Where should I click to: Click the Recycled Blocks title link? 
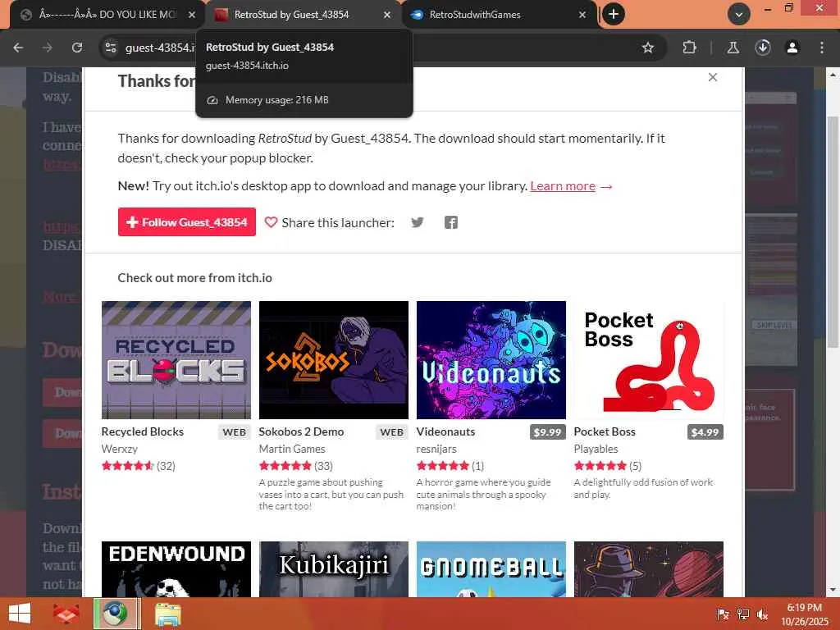coord(143,431)
